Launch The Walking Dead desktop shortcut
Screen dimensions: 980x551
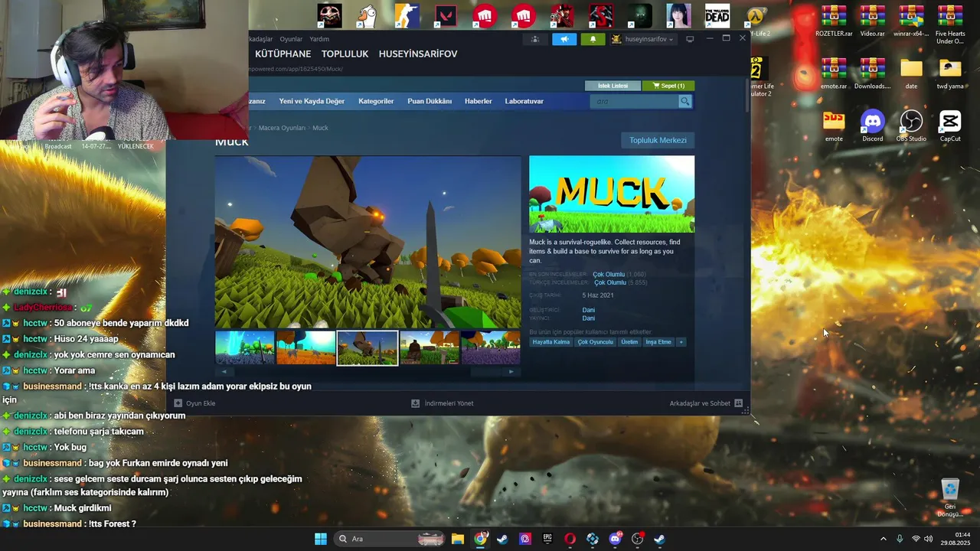tap(717, 15)
